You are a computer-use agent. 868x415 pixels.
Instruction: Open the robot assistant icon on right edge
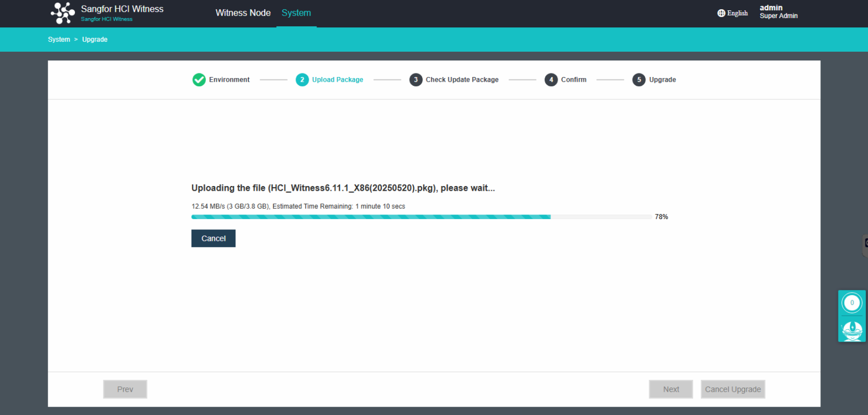(852, 330)
